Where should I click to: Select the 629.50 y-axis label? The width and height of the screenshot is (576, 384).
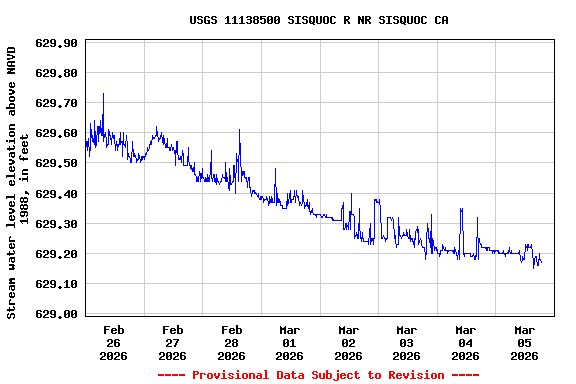[x=56, y=163]
